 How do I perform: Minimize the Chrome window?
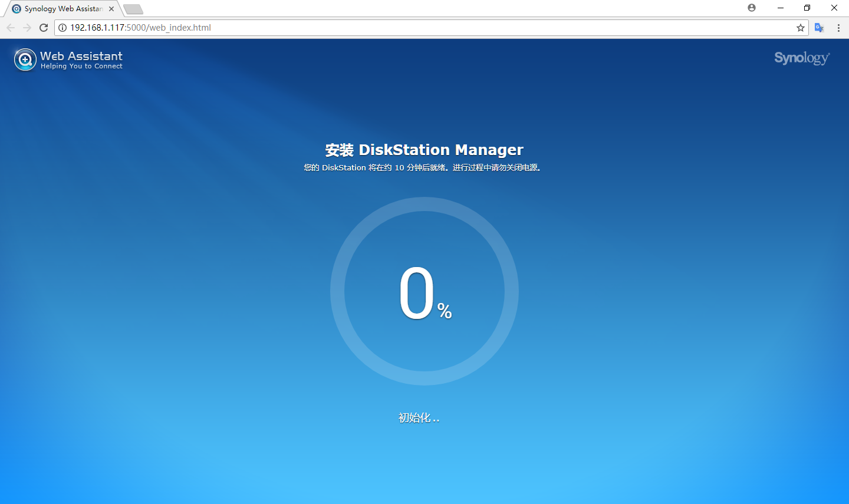[x=781, y=8]
